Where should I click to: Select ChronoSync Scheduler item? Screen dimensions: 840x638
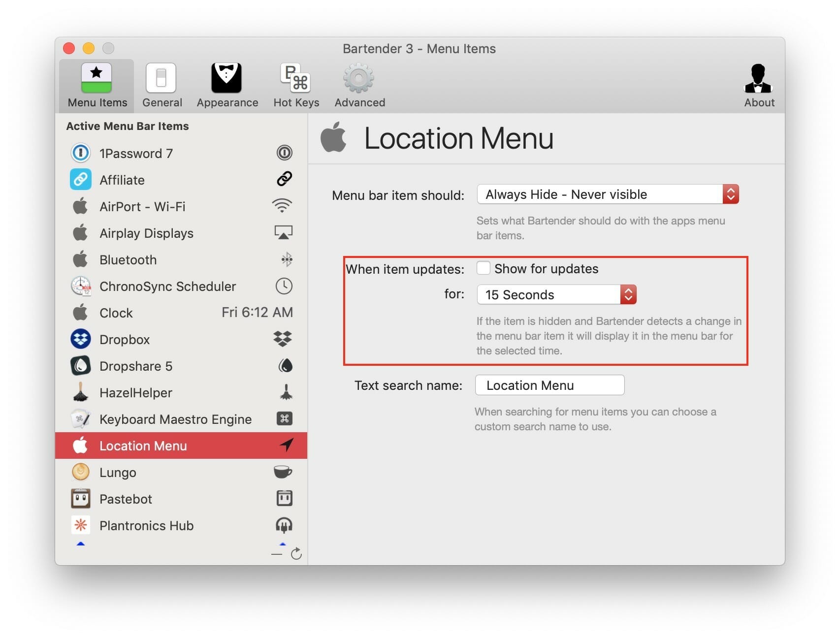[x=181, y=286]
